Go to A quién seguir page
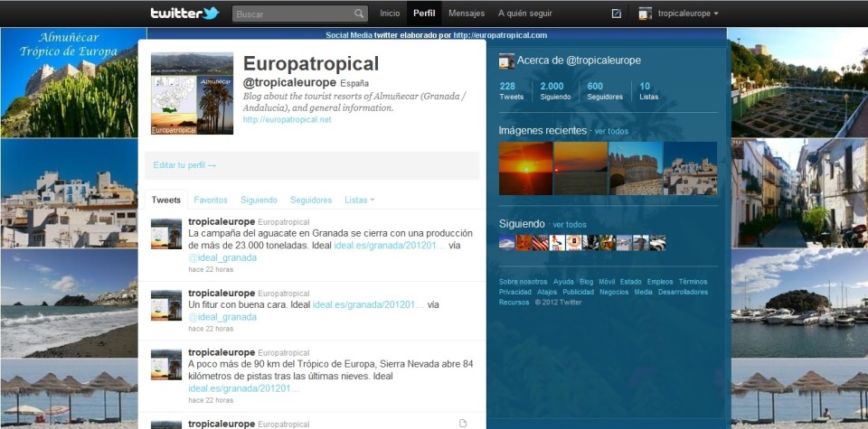The image size is (868, 429). point(525,14)
